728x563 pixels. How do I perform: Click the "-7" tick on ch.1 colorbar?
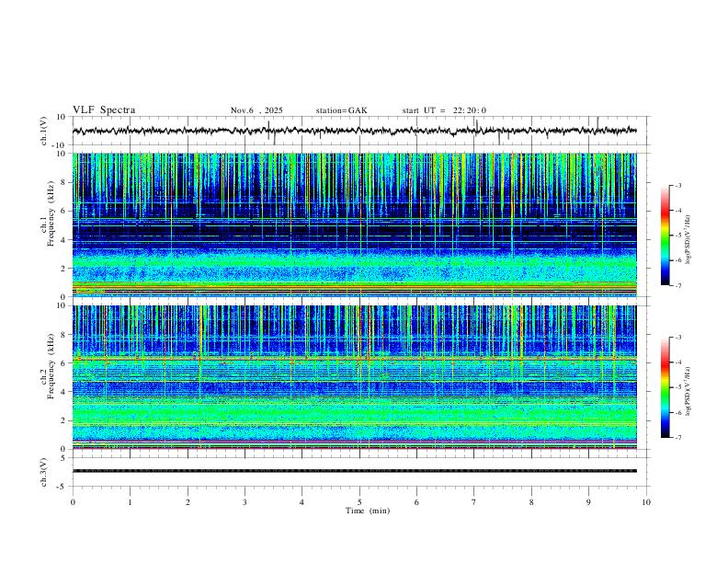tap(678, 285)
